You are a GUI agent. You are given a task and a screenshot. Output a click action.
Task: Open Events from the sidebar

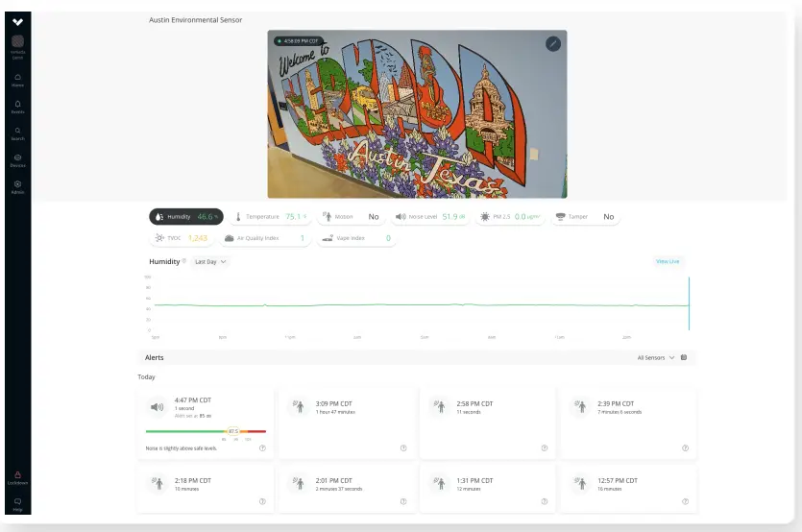(x=18, y=107)
